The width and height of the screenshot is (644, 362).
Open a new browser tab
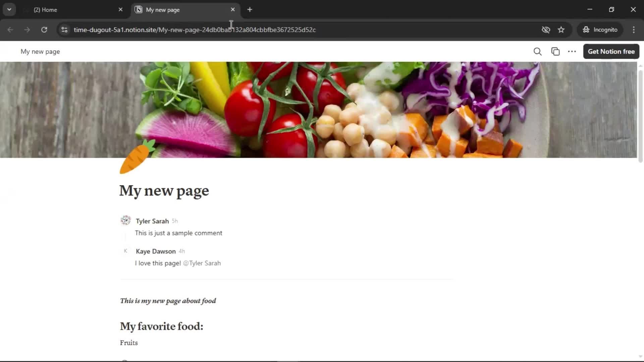tap(250, 10)
